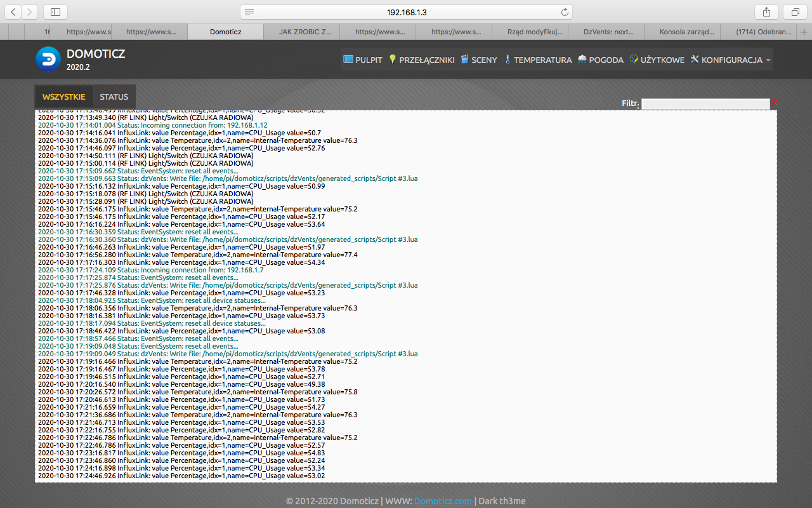Click the Filtr input field
812x508 pixels.
[705, 104]
